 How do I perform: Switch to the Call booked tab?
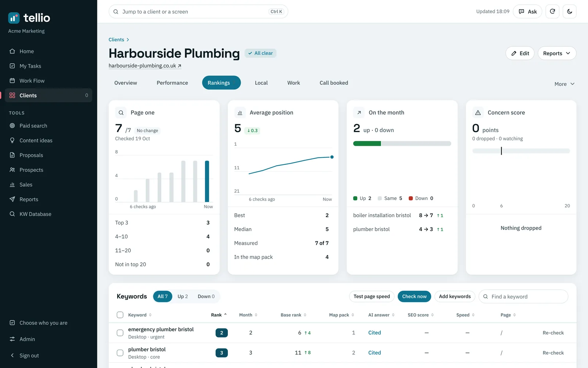pyautogui.click(x=334, y=83)
